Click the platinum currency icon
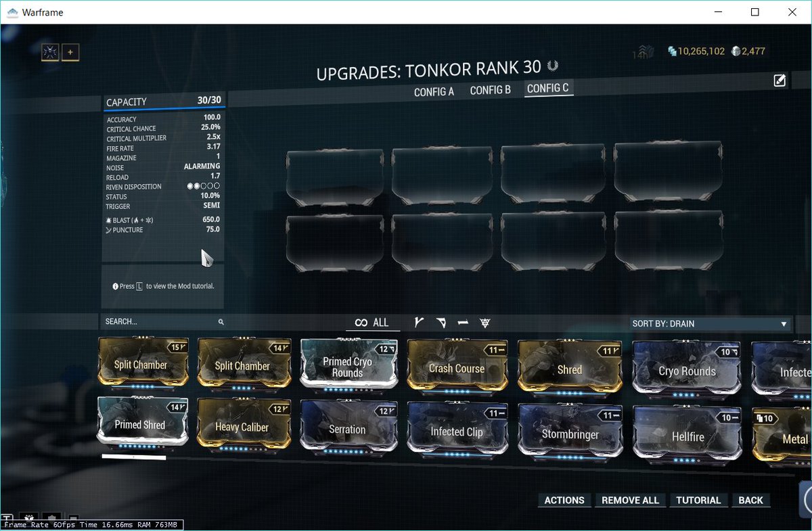Viewport: 812px width, 531px height. (x=736, y=51)
